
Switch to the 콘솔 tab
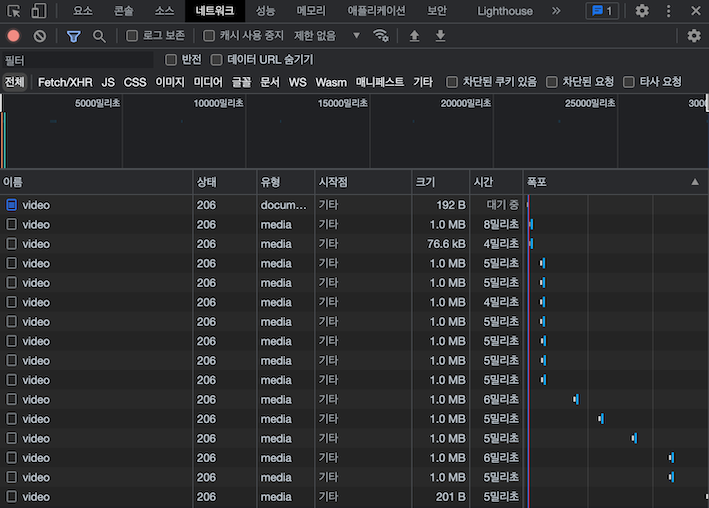(123, 11)
